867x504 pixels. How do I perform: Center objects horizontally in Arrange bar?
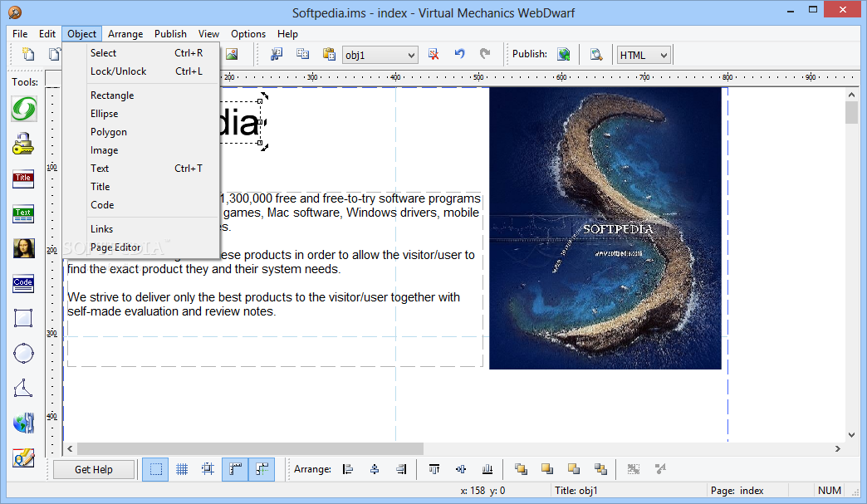pyautogui.click(x=375, y=469)
